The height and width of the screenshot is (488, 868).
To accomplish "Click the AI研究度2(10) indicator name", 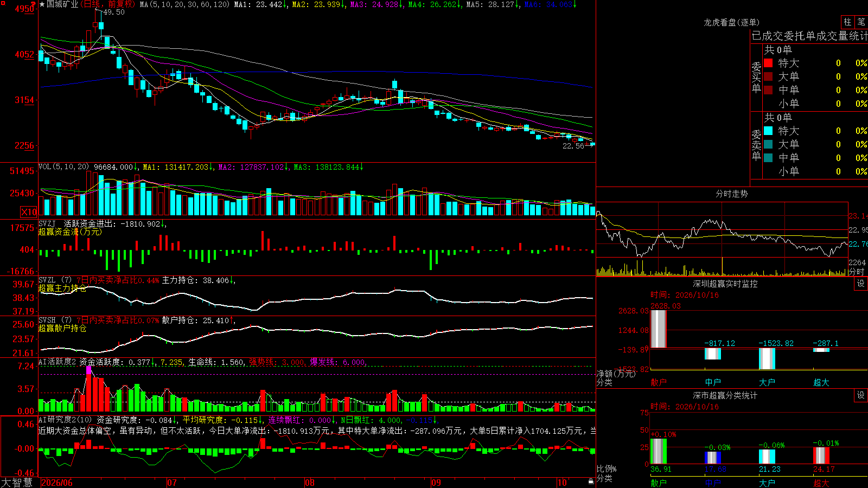I will (x=66, y=420).
